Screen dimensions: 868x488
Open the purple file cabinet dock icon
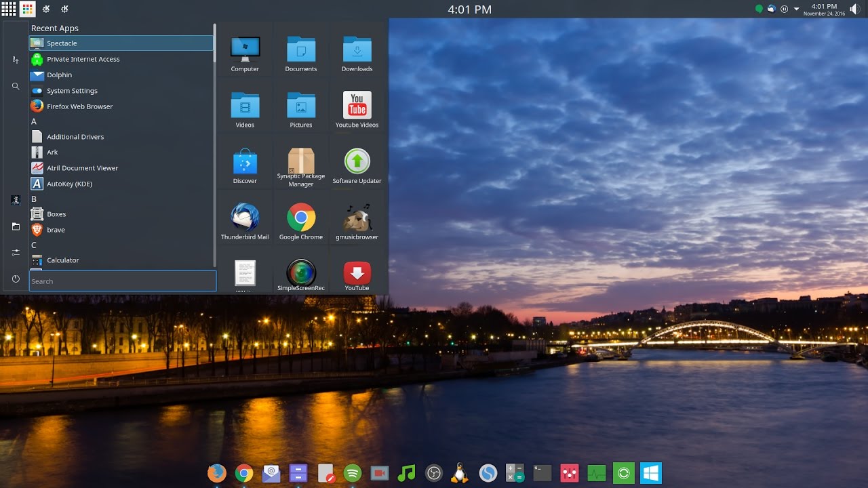click(x=298, y=472)
